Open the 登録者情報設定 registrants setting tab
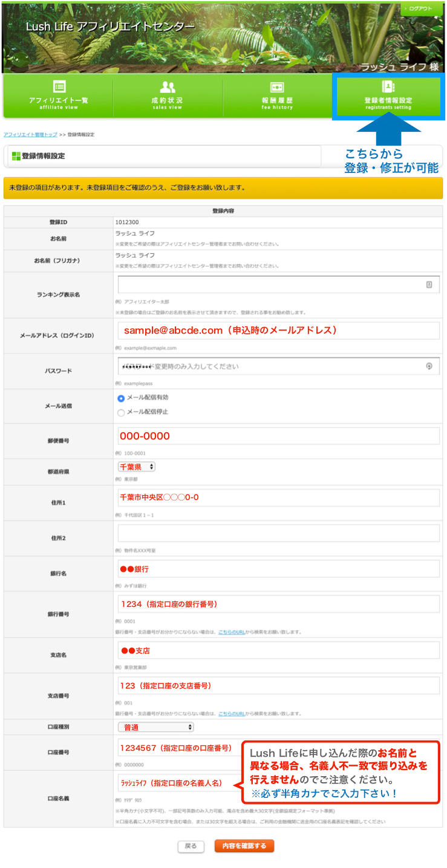447x868 pixels. [x=388, y=96]
